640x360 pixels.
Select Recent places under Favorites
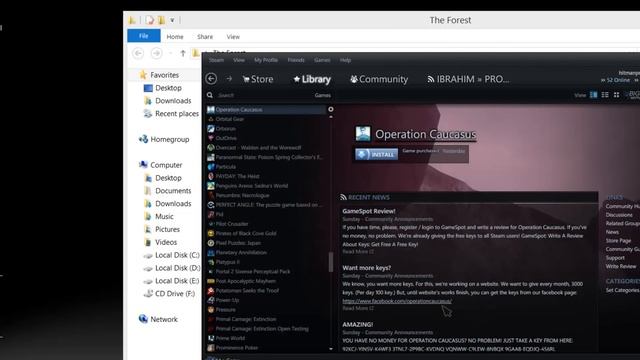click(x=171, y=113)
